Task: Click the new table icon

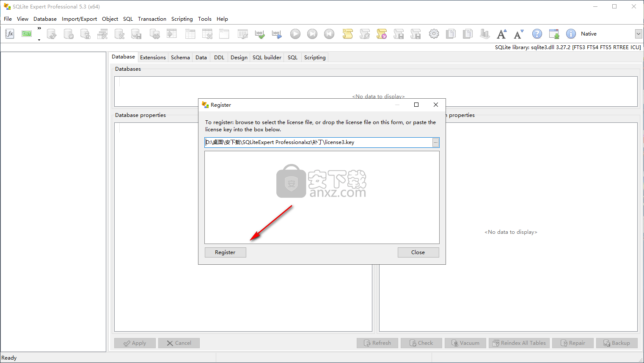Action: click(x=190, y=34)
